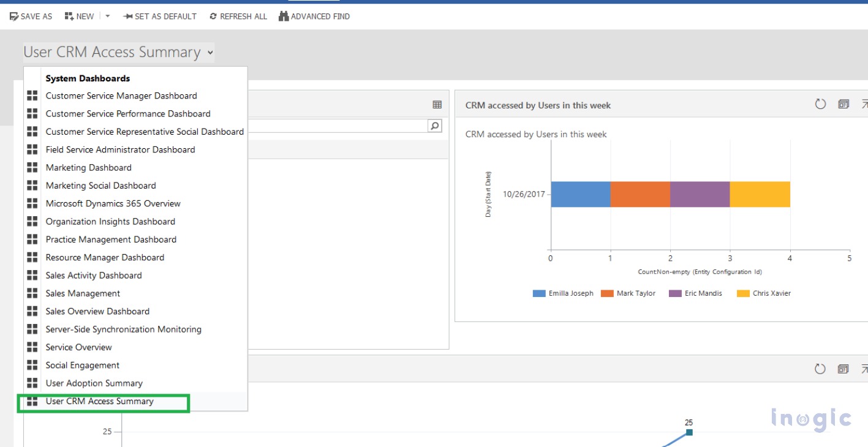Image resolution: width=868 pixels, height=447 pixels.
Task: Click the grid icon beside Service Overview
Action: click(x=32, y=347)
